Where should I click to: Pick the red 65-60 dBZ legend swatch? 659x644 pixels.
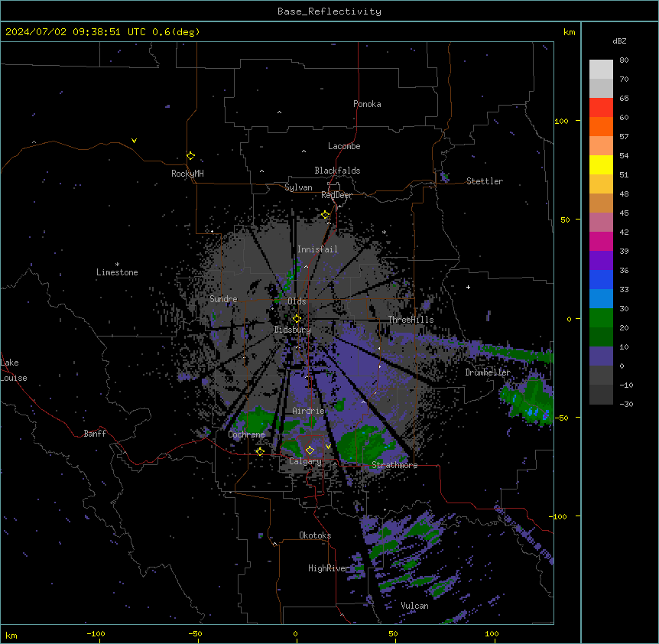coord(601,108)
